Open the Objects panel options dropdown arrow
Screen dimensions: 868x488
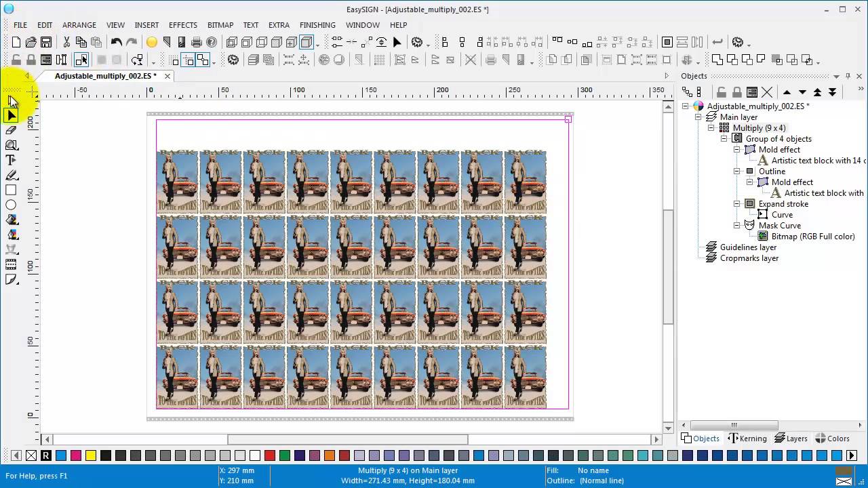pos(837,77)
